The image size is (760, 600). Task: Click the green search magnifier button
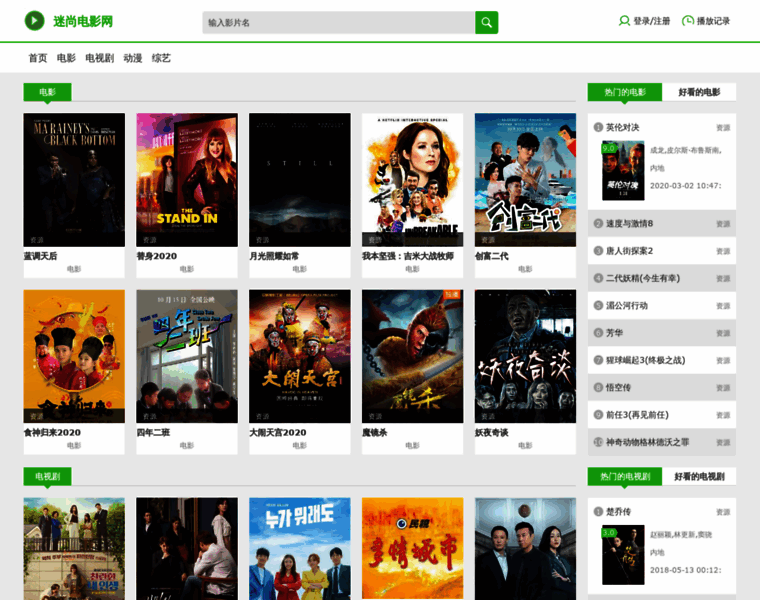(x=487, y=22)
